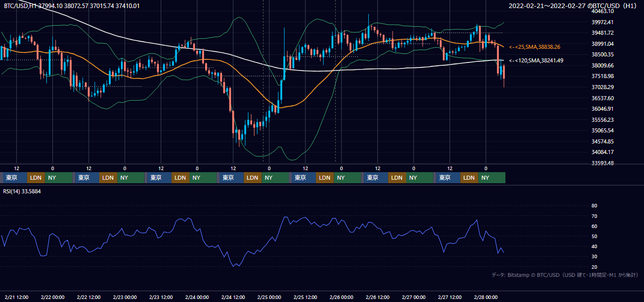Image resolution: width=644 pixels, height=302 pixels.
Task: Select the 2/22 12:00 time label
Action: tap(89, 297)
